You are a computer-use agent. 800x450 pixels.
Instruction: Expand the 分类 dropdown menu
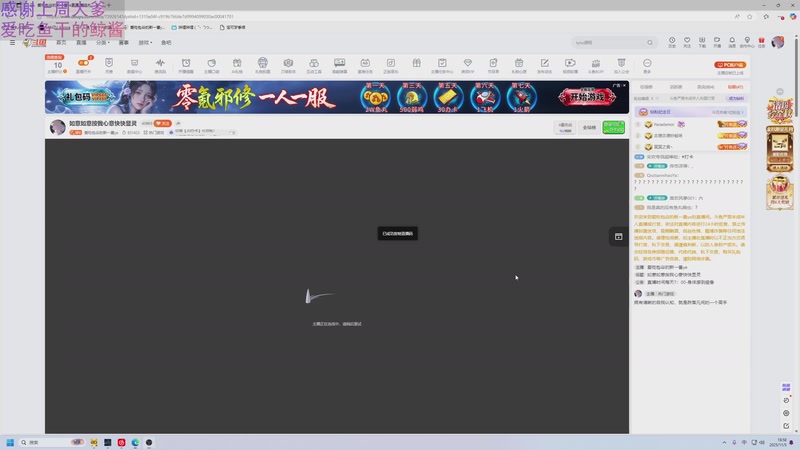click(103, 43)
